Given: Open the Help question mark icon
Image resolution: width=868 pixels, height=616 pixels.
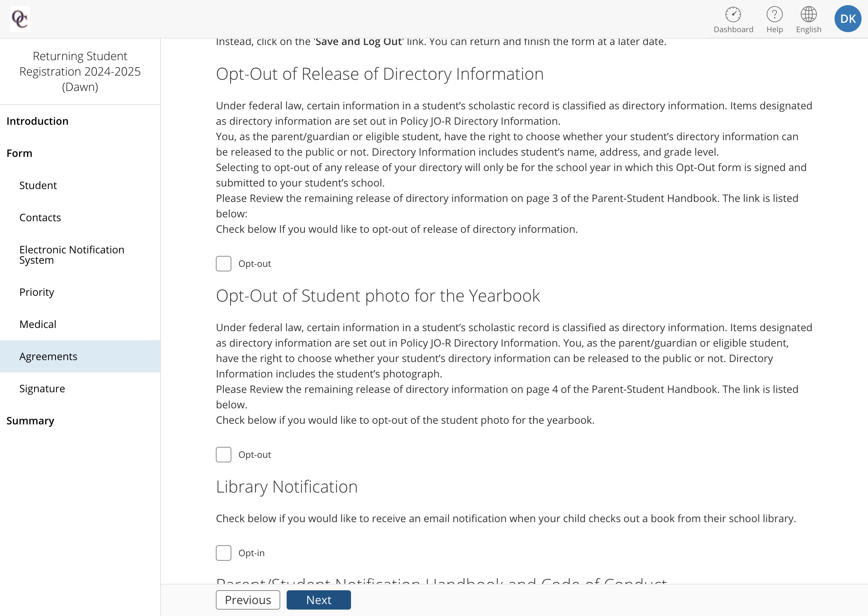Looking at the screenshot, I should (x=774, y=14).
